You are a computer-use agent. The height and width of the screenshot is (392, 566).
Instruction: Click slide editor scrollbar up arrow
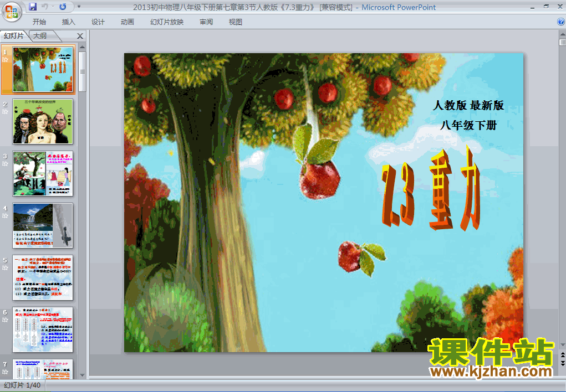tap(562, 34)
